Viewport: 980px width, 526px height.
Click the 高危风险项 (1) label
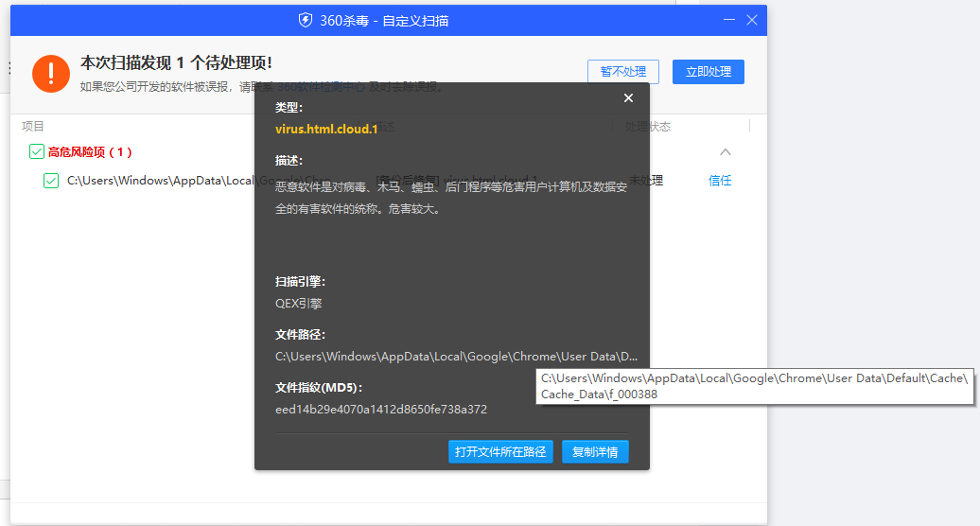(x=90, y=151)
